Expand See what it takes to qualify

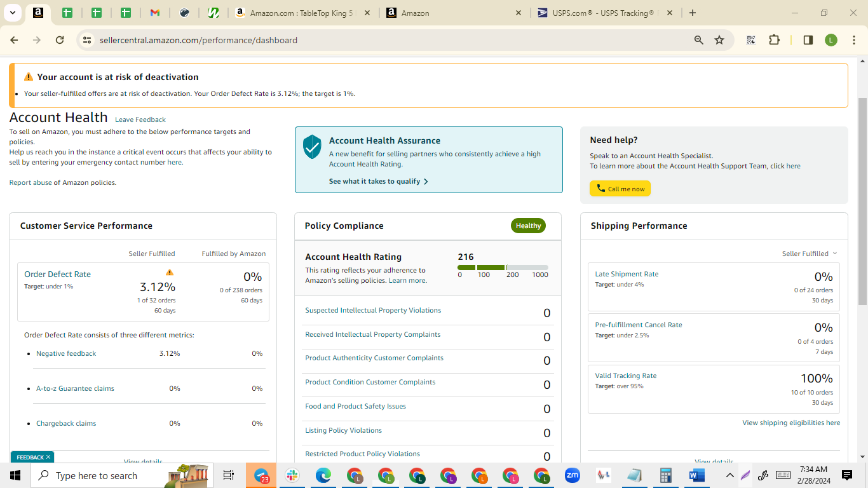[379, 182]
